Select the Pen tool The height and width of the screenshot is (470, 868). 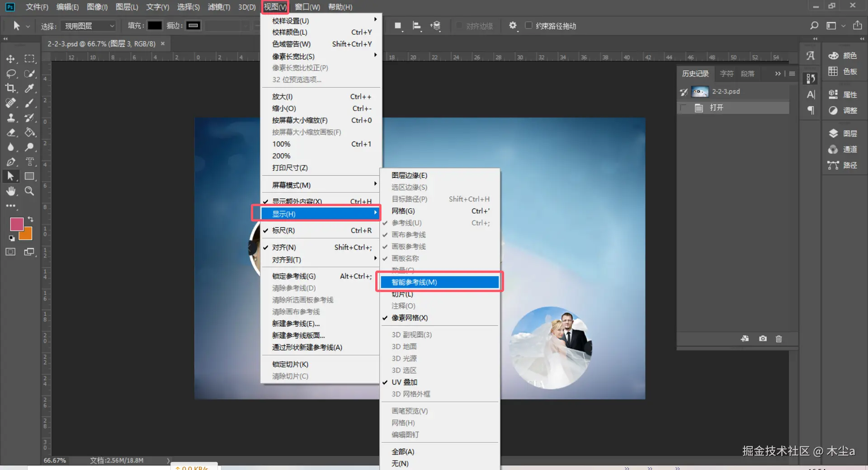click(10, 162)
